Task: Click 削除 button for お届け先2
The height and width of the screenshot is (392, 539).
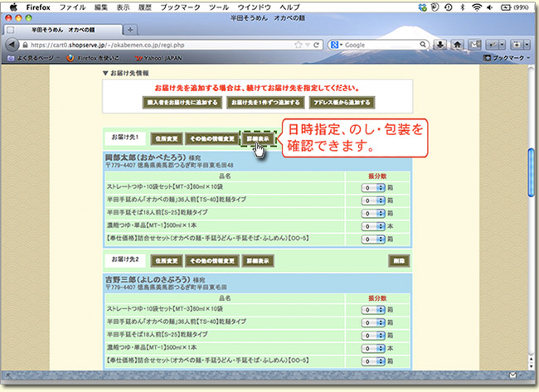Action: [399, 260]
